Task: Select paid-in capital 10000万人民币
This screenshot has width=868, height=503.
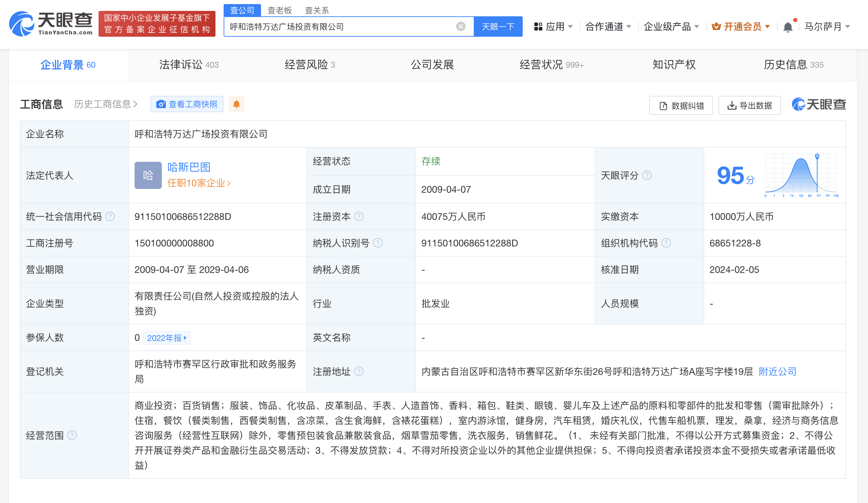Action: [742, 216]
